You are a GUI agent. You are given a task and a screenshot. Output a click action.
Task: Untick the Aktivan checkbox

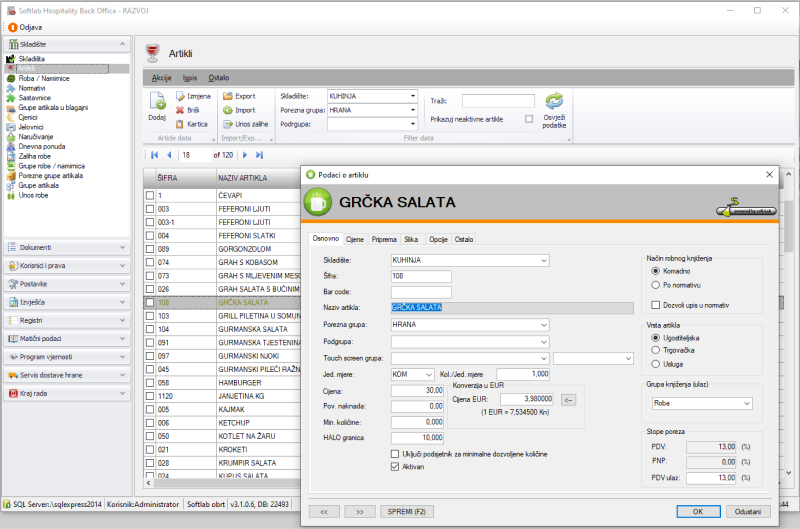[x=395, y=465]
